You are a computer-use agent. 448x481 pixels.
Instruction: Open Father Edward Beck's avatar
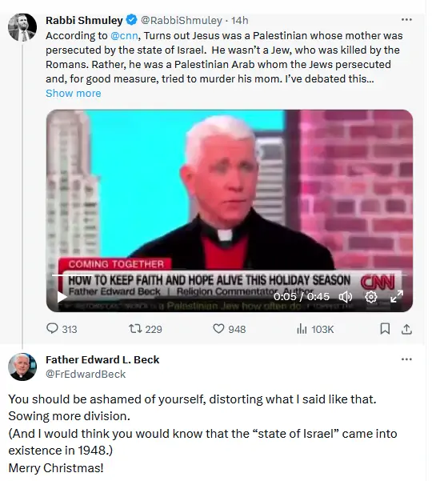point(22,367)
